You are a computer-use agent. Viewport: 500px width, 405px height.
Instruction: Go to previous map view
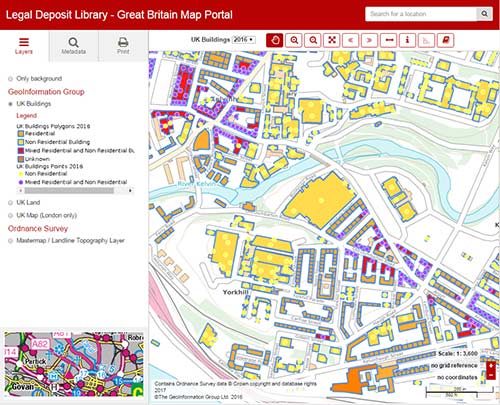click(351, 40)
